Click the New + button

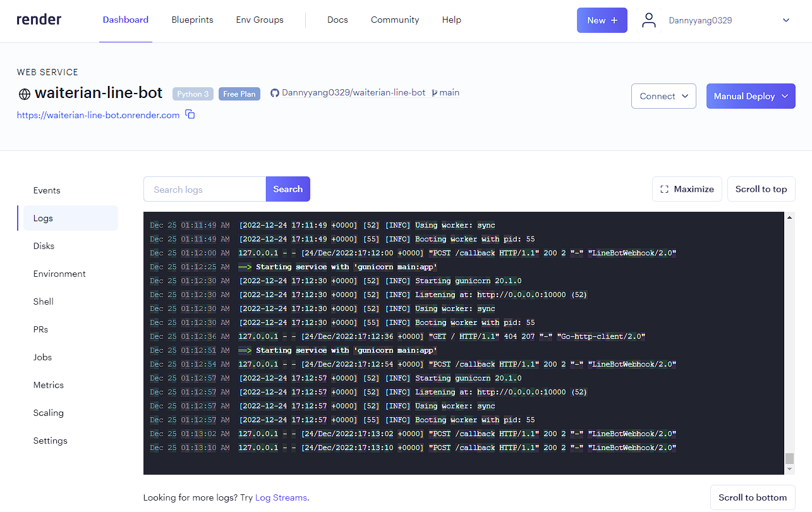point(602,20)
